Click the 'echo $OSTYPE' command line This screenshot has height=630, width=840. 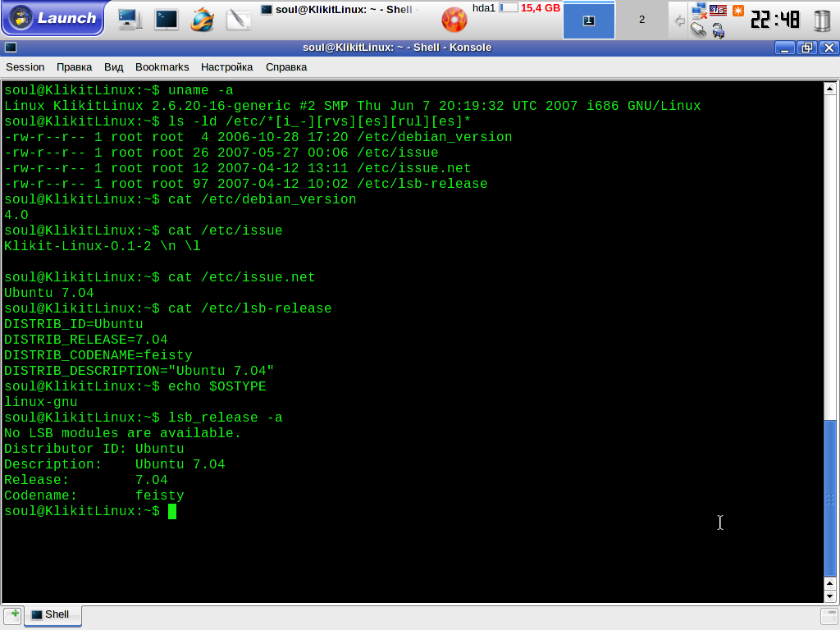pyautogui.click(x=135, y=387)
